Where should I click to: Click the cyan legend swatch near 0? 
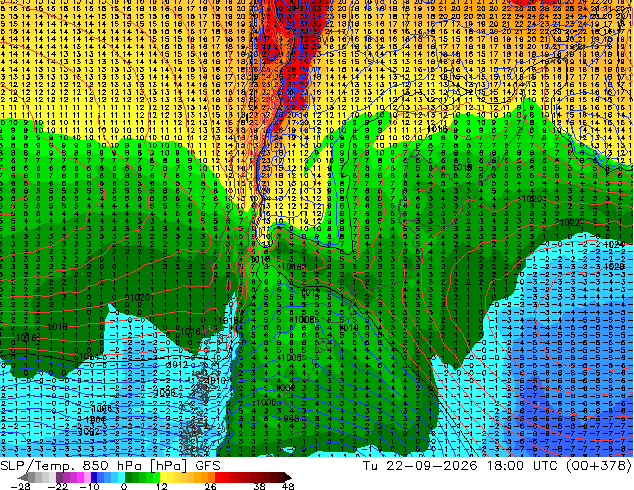tap(121, 477)
